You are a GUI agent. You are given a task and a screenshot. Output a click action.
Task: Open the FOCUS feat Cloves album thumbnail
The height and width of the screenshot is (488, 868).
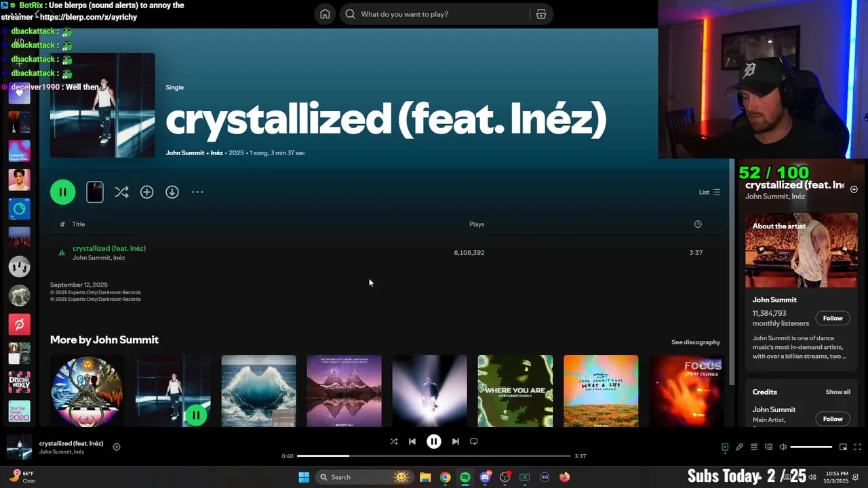tap(686, 391)
